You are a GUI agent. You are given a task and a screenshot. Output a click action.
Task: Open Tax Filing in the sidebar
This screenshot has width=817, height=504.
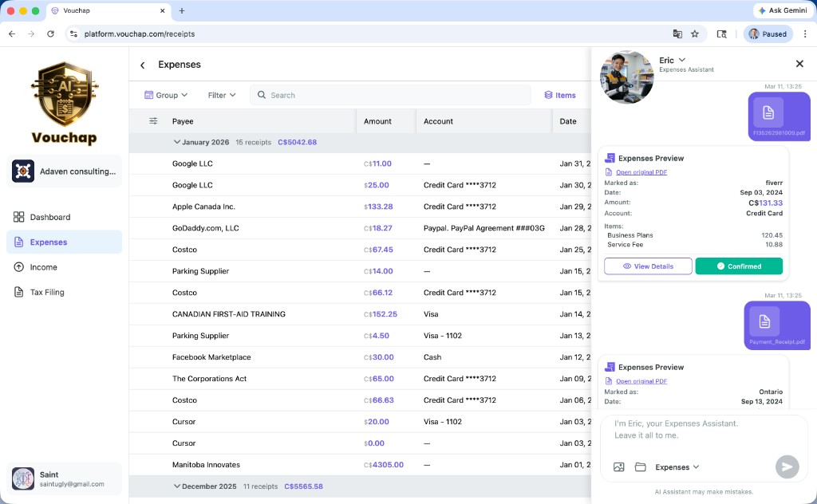pos(64,292)
